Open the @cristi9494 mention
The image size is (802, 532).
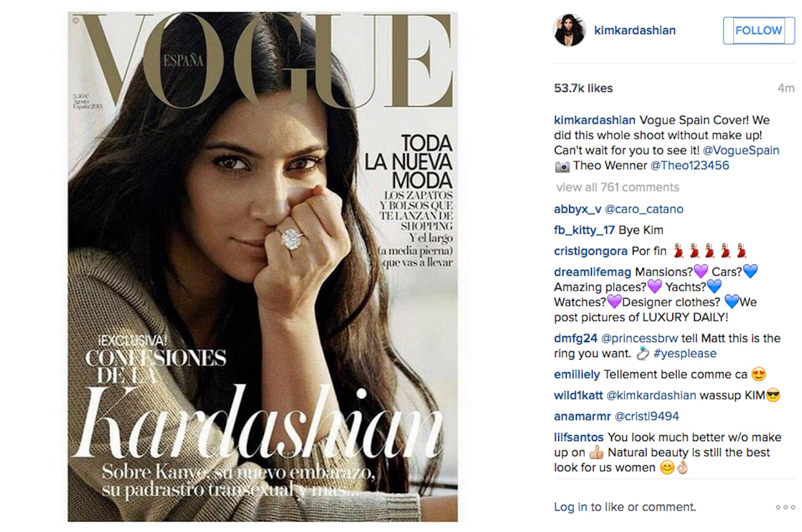tap(647, 416)
